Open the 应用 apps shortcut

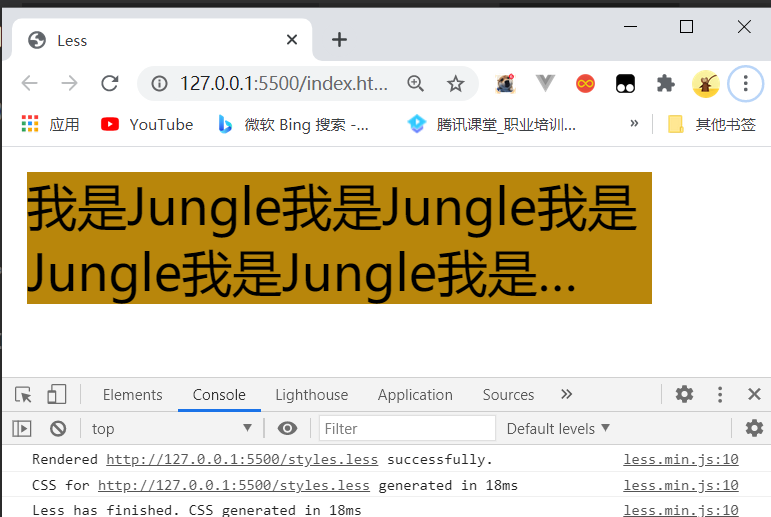click(50, 124)
